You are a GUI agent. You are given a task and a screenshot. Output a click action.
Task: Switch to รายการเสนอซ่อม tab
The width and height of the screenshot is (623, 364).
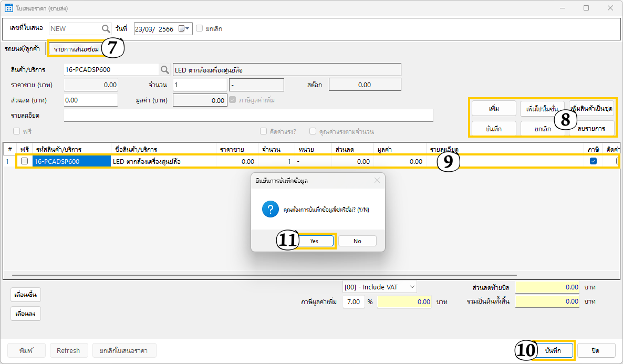click(x=76, y=49)
